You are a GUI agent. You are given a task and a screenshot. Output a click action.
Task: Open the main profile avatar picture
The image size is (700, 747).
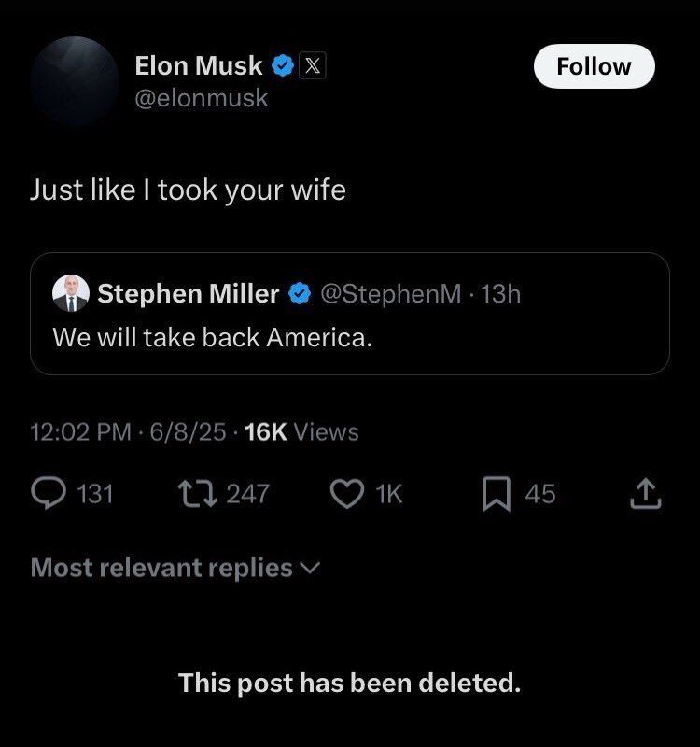pos(74,82)
